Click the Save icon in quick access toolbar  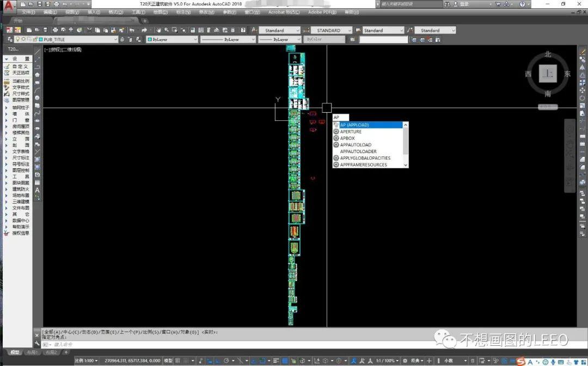point(39,4)
